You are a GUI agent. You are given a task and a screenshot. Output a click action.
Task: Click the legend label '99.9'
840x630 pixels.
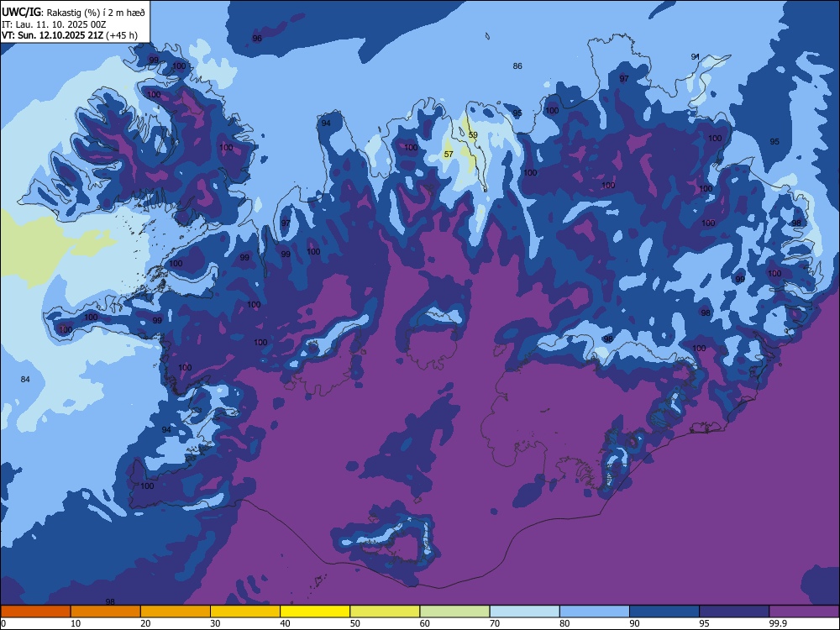click(777, 623)
